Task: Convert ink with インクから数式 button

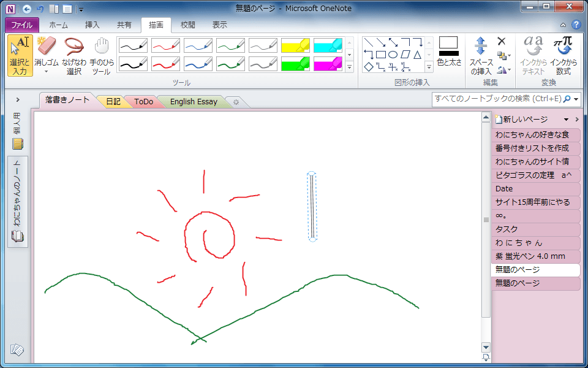Action: pos(563,56)
